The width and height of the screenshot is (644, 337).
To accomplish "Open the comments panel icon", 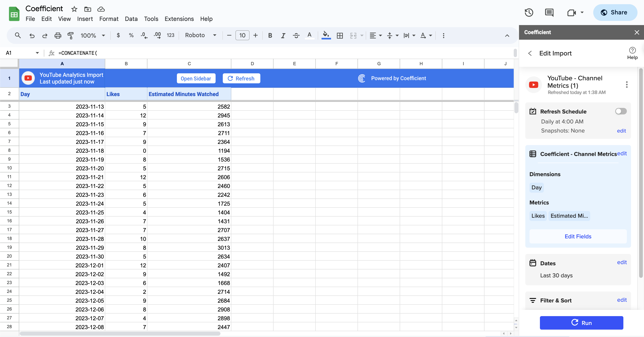I will pyautogui.click(x=549, y=13).
